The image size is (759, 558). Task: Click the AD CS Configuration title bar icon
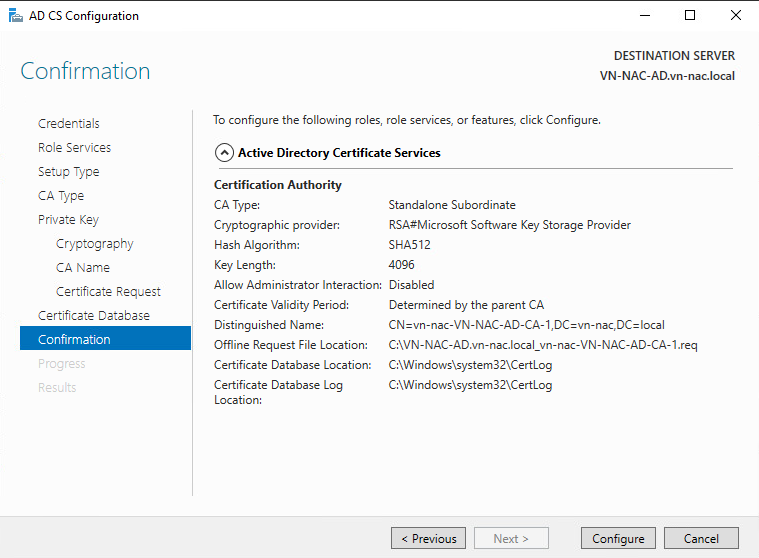(15, 16)
